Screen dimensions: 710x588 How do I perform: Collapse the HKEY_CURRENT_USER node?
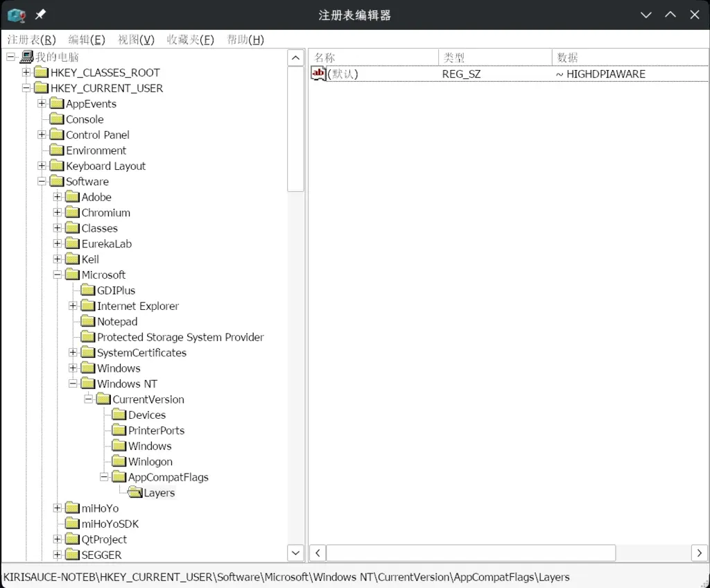point(26,88)
